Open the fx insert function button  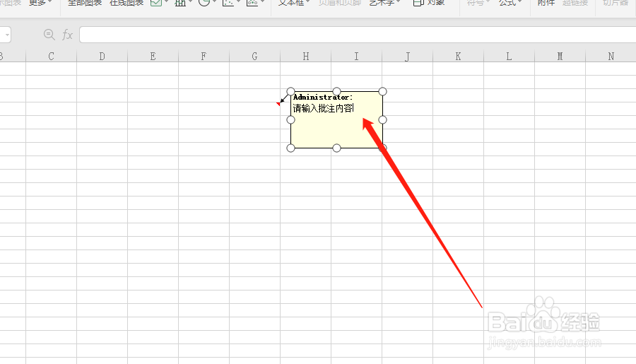pos(67,35)
